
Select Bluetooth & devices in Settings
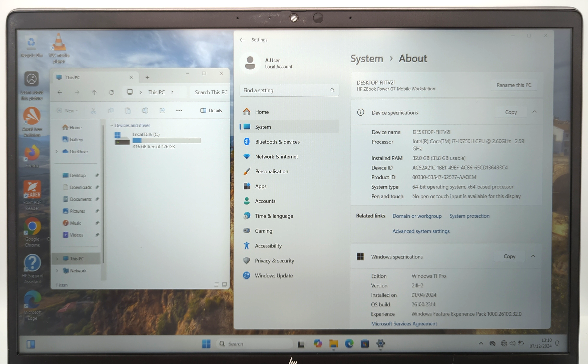(289, 142)
